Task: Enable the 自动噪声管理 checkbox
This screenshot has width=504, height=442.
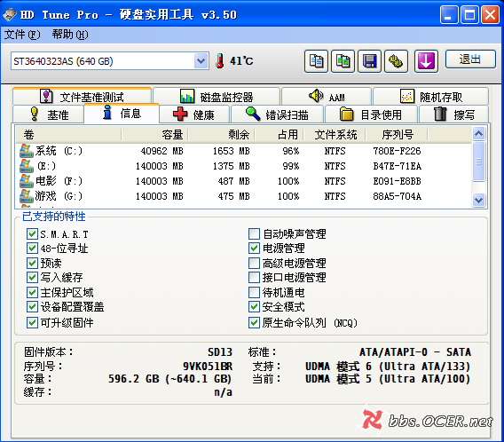Action: [x=254, y=233]
